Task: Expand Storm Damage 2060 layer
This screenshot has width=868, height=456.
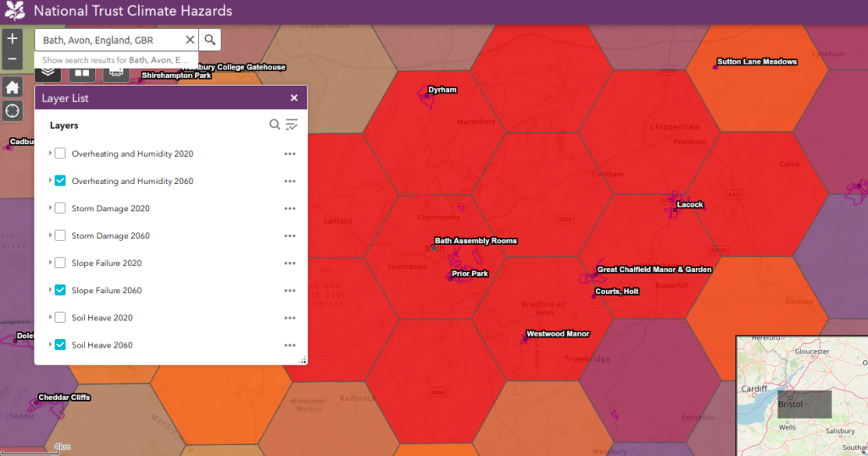Action: tap(50, 235)
